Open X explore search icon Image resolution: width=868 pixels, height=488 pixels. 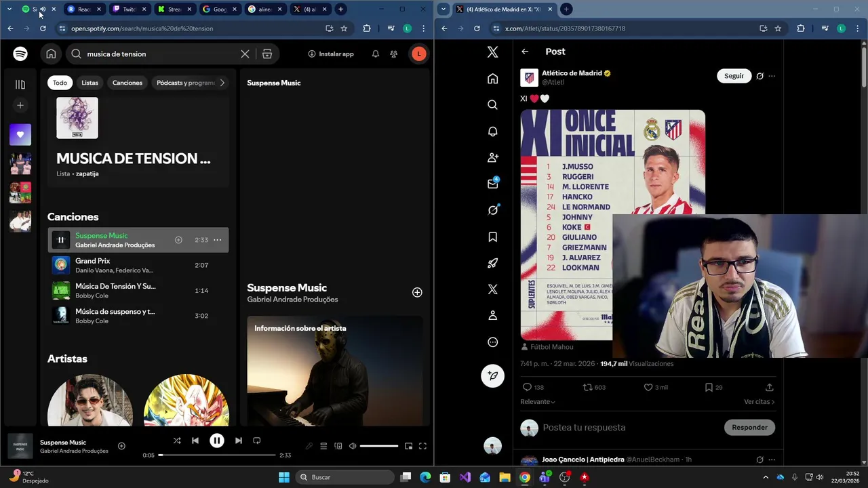tap(493, 105)
